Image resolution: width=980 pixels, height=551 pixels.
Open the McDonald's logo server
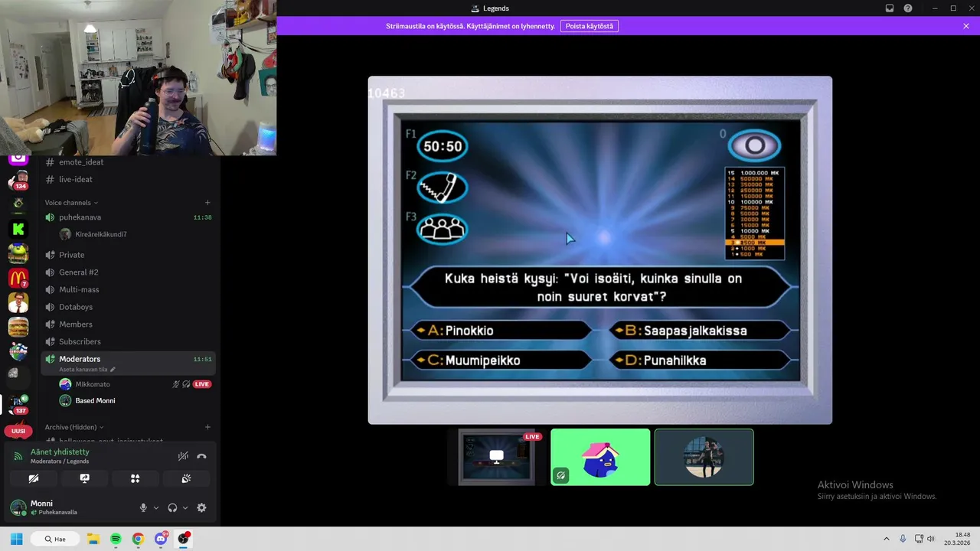click(x=18, y=278)
